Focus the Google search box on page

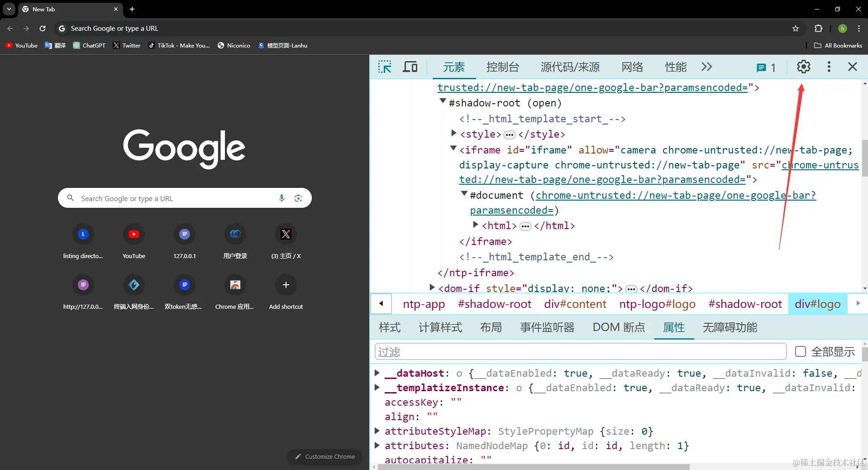click(185, 198)
